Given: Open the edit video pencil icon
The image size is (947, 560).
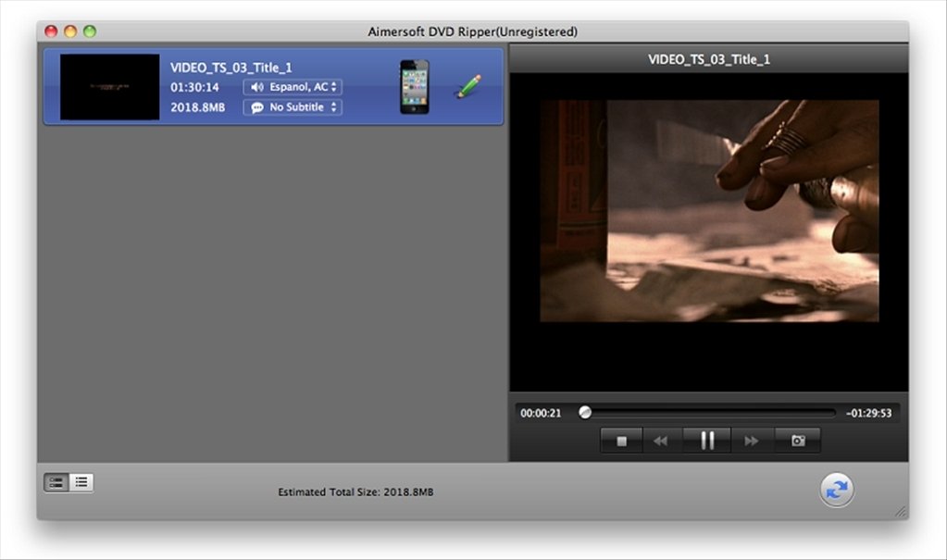Looking at the screenshot, I should pyautogui.click(x=468, y=86).
